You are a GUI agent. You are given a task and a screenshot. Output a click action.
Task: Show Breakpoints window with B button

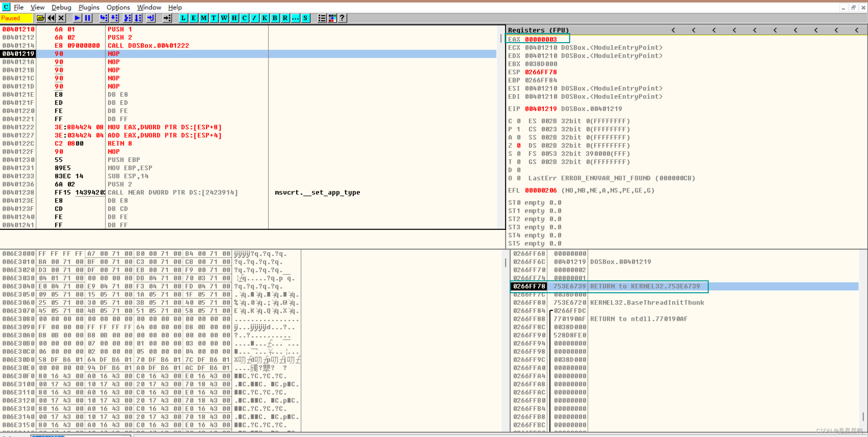[275, 18]
